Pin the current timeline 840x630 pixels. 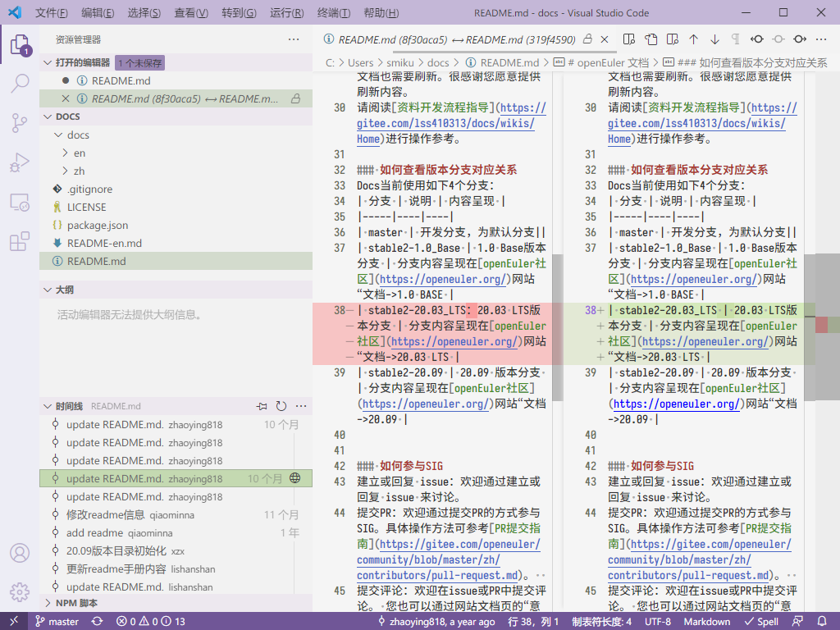pyautogui.click(x=262, y=406)
